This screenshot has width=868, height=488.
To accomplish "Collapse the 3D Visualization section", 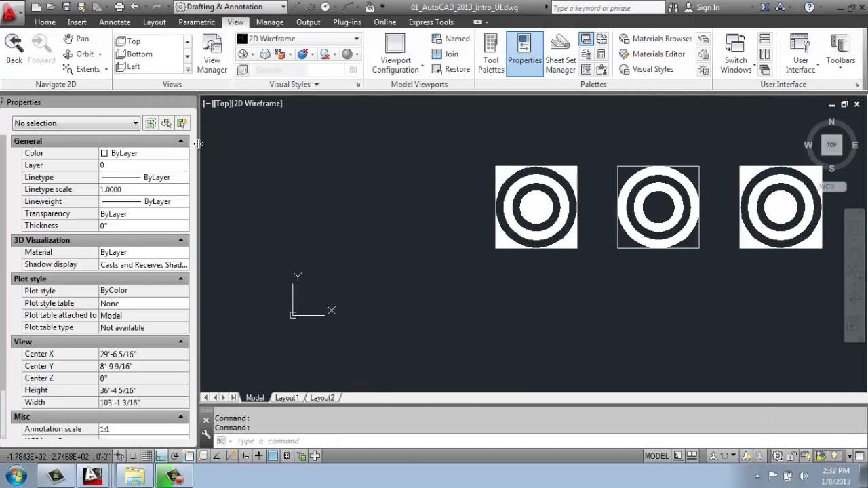I will tap(180, 240).
